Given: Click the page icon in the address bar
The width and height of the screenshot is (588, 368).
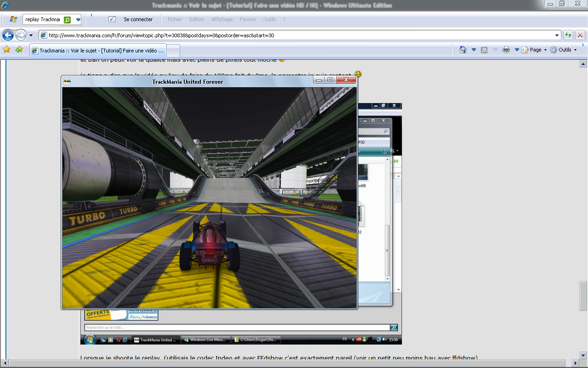Looking at the screenshot, I should point(44,35).
